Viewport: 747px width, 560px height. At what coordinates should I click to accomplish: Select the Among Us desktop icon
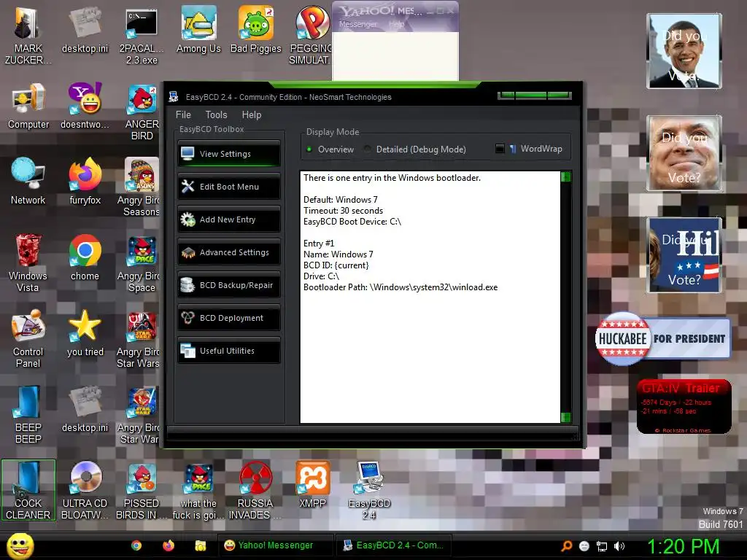(198, 30)
